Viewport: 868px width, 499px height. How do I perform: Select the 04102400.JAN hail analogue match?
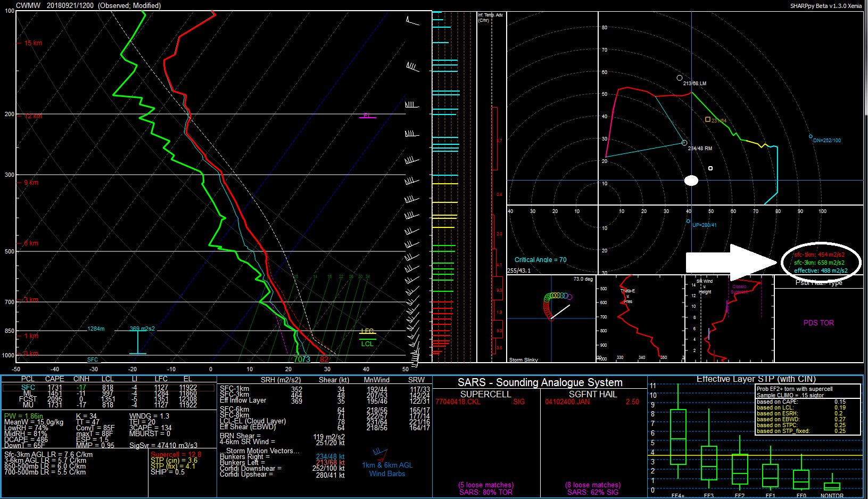coord(567,402)
